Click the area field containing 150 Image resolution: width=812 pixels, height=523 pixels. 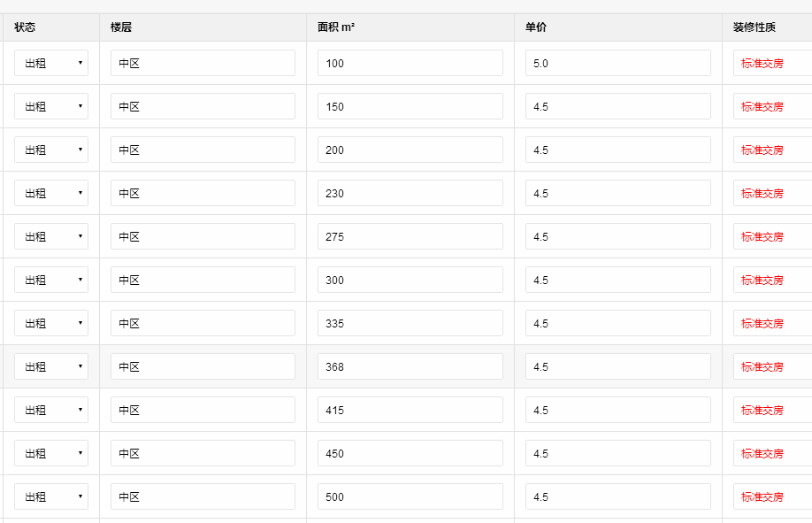[410, 106]
